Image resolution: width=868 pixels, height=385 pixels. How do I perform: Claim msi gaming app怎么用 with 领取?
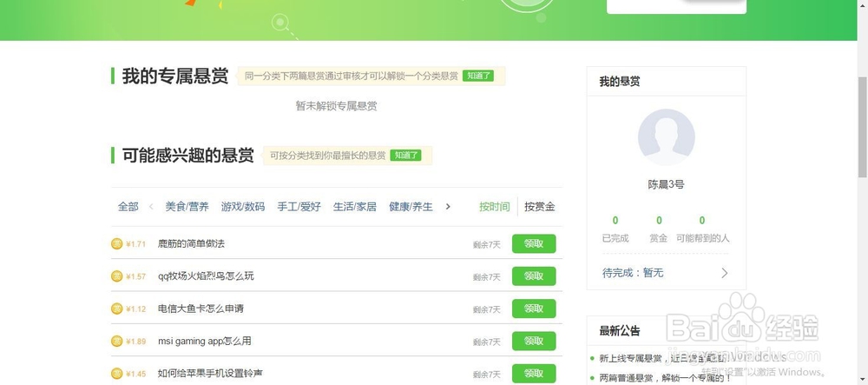[534, 342]
